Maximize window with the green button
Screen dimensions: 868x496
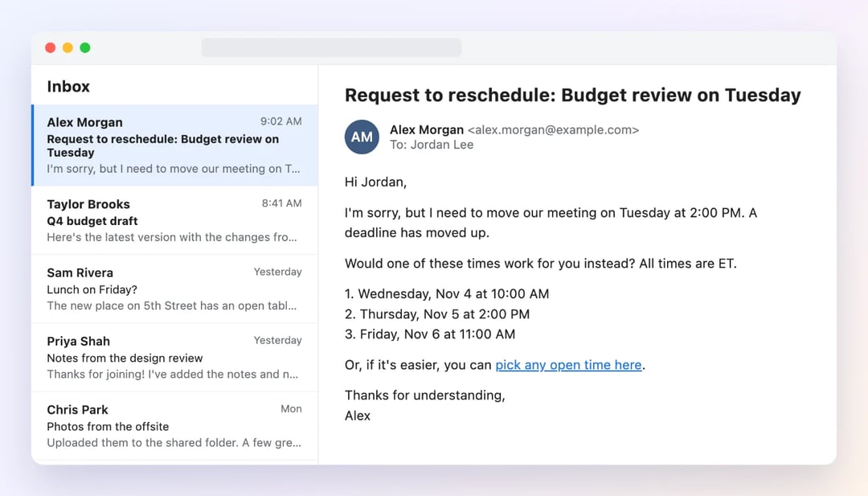click(x=85, y=47)
